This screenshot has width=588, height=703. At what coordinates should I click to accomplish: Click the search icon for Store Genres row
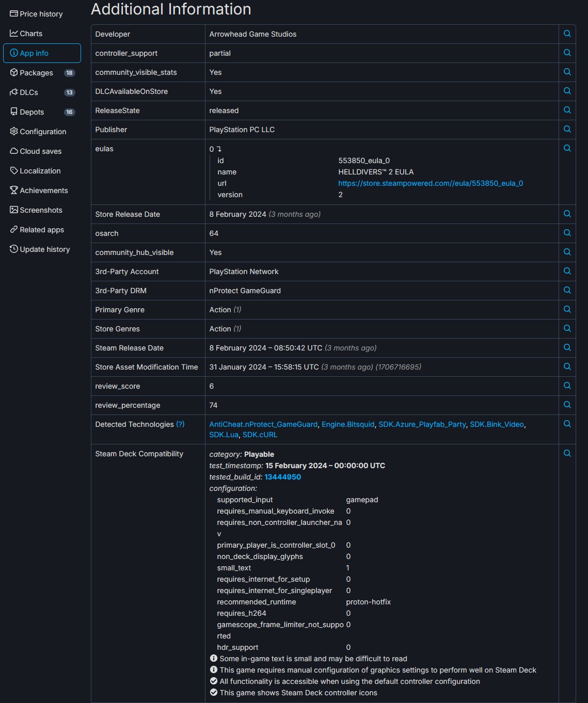point(567,328)
